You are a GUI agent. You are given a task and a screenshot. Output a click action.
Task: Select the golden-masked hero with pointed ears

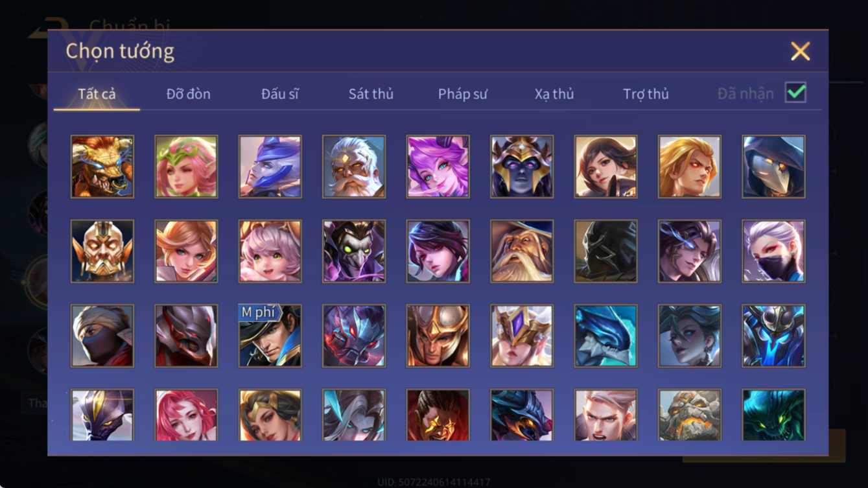102,251
